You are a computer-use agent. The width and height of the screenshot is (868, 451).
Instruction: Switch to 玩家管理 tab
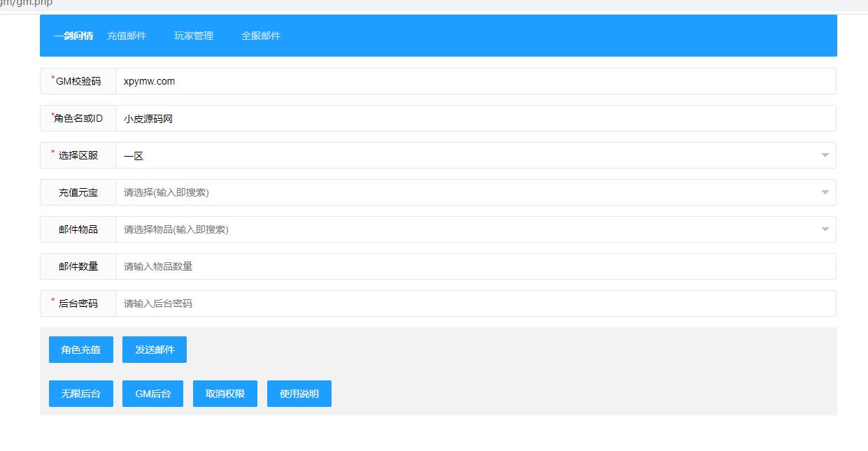194,36
